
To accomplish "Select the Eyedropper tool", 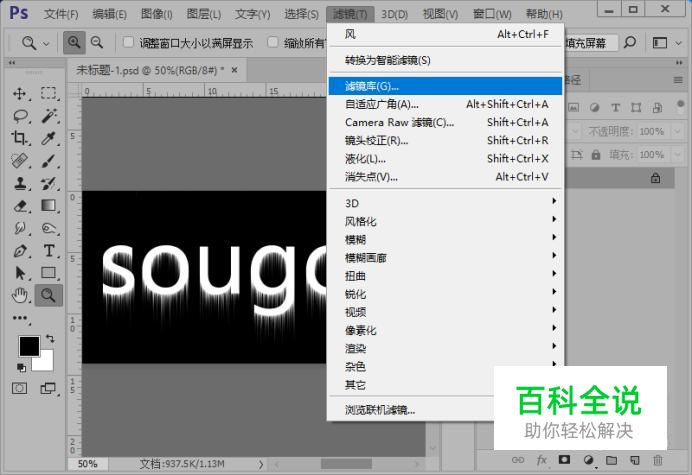I will pos(49,139).
